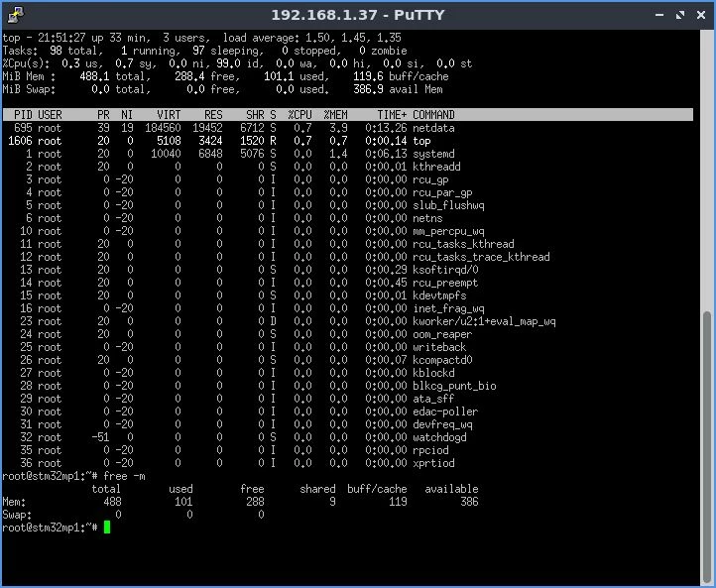Image resolution: width=716 pixels, height=588 pixels.
Task: Click the kthreadd process name
Action: click(436, 167)
